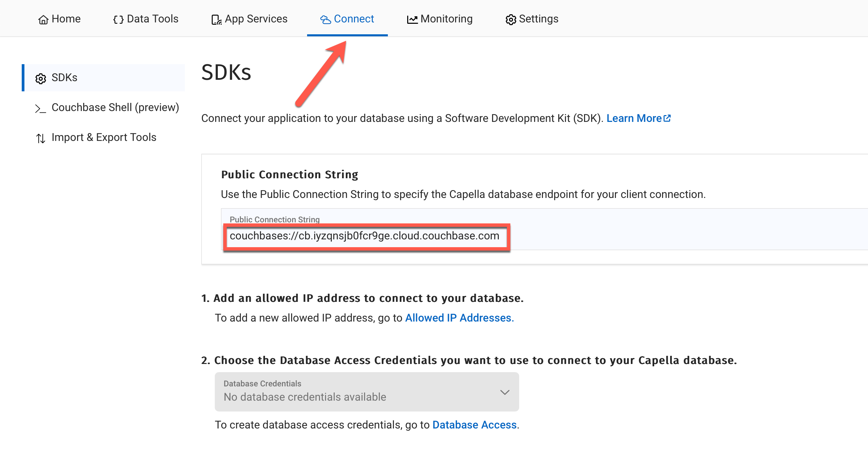Click the Database Credentials chevron arrow
Viewport: 868px width, 457px height.
(505, 392)
